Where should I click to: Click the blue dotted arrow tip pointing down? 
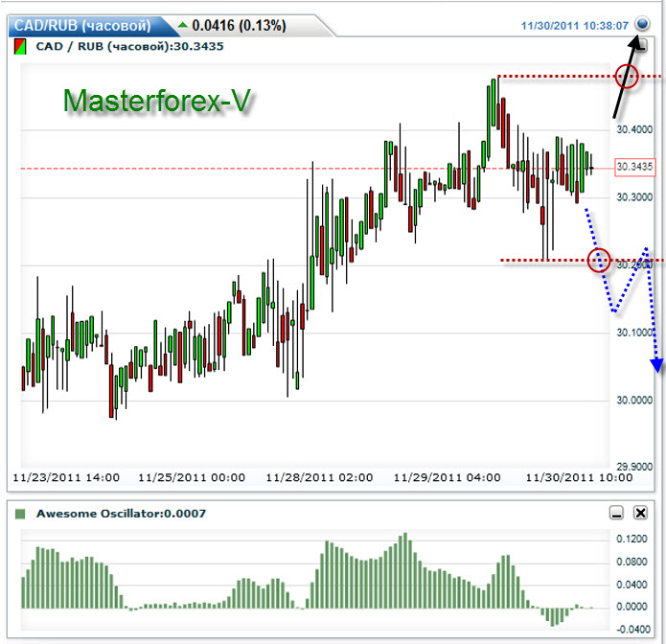(x=657, y=365)
